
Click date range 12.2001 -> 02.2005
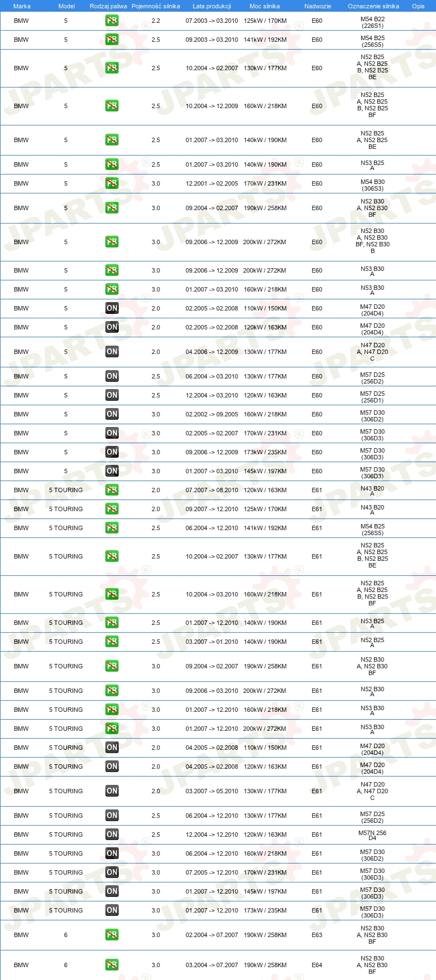pyautogui.click(x=212, y=183)
